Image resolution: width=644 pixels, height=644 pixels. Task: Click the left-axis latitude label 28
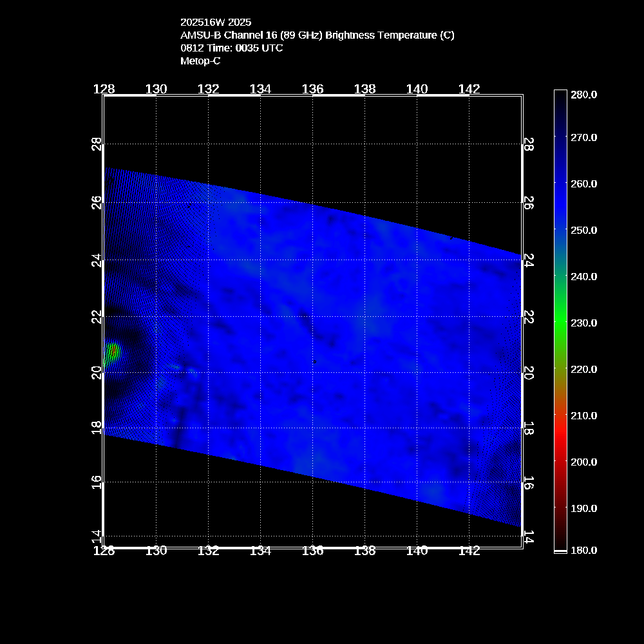pos(96,144)
